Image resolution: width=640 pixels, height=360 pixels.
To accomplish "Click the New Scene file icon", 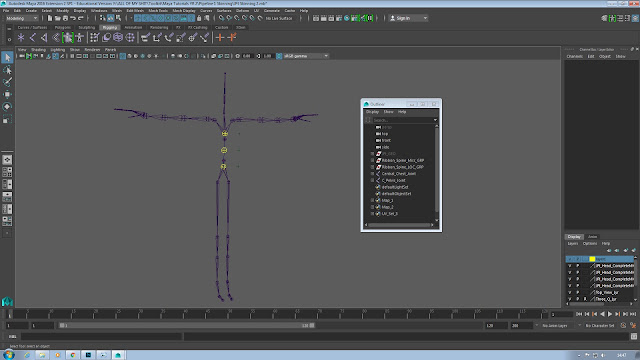I will pyautogui.click(x=50, y=18).
